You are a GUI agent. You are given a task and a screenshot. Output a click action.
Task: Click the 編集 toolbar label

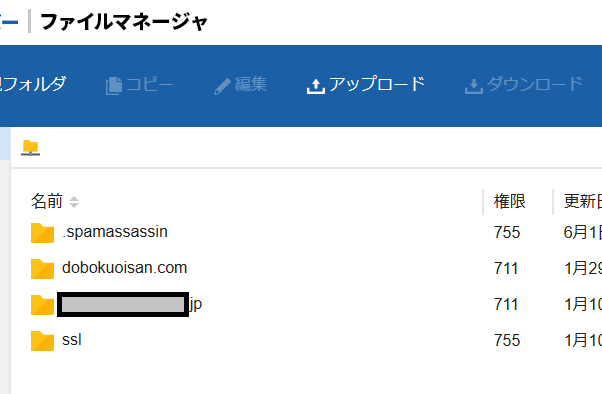pos(251,84)
